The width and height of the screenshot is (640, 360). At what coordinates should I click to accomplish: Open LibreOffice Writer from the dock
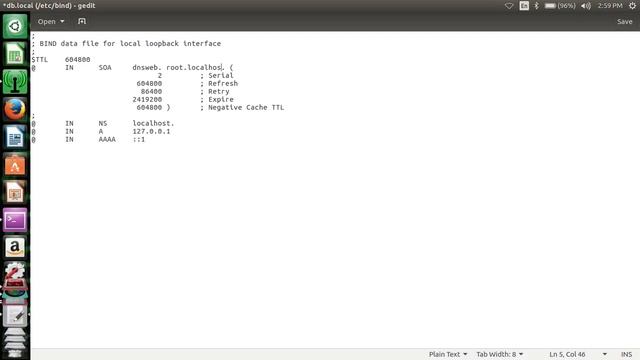coord(15,137)
